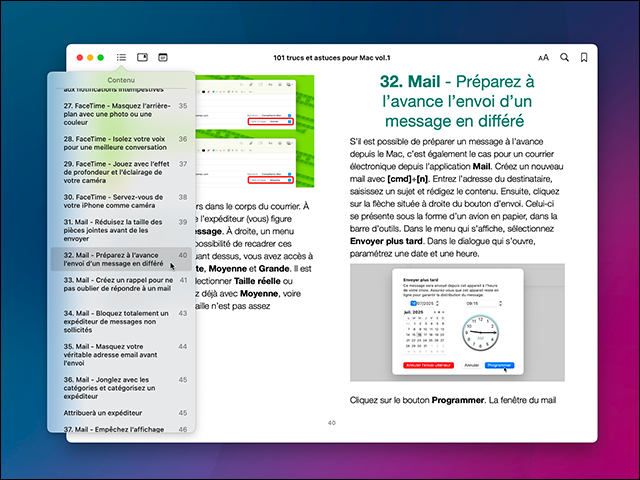Go to chapter 35 Mail Masquez votre adresse
Image resolution: width=640 pixels, height=480 pixels.
pos(121,354)
